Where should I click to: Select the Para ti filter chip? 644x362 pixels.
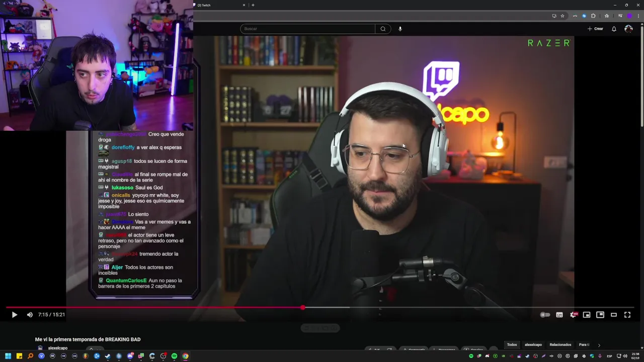click(x=584, y=345)
